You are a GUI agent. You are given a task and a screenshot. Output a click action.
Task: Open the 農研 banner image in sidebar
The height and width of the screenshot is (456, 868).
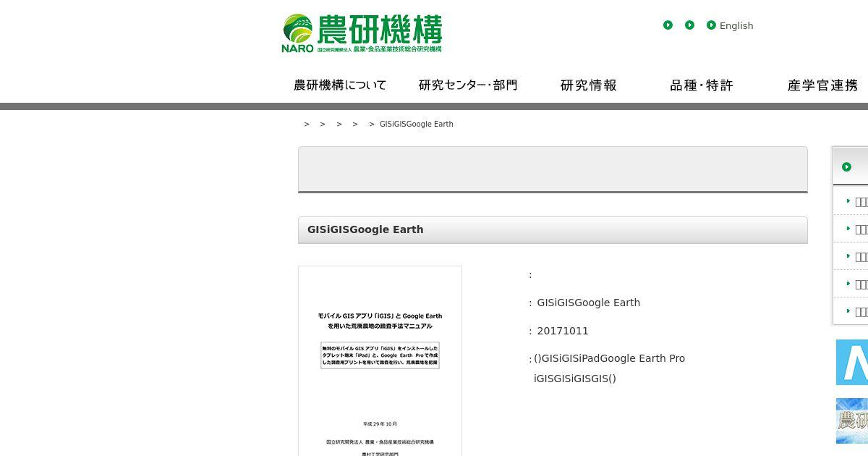point(852,421)
